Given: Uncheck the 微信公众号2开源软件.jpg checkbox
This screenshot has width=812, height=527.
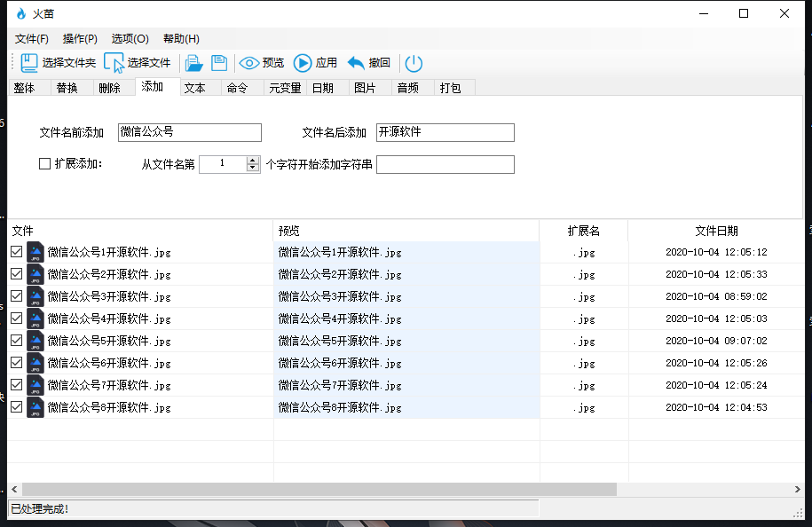Looking at the screenshot, I should [17, 274].
